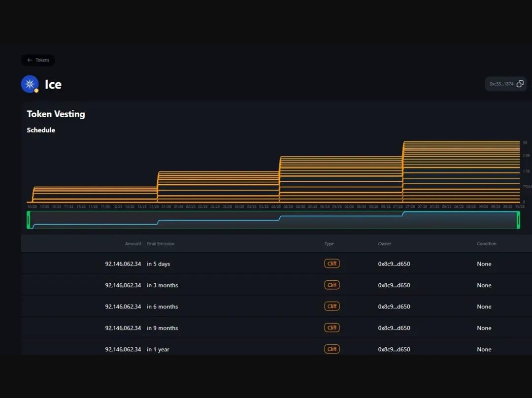Click condition None in 'in 1 year' row
Image resolution: width=532 pixels, height=398 pixels.
click(x=484, y=349)
